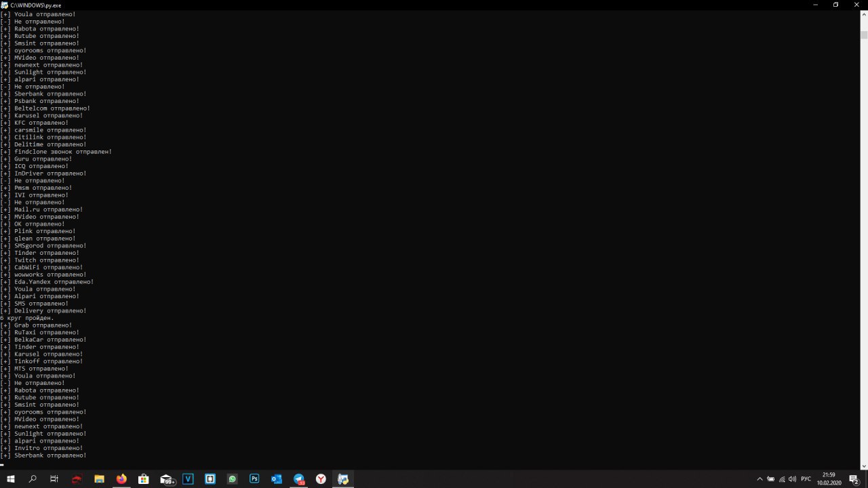This screenshot has height=488, width=868.
Task: Click the py.exe title bar icon
Action: (5, 5)
